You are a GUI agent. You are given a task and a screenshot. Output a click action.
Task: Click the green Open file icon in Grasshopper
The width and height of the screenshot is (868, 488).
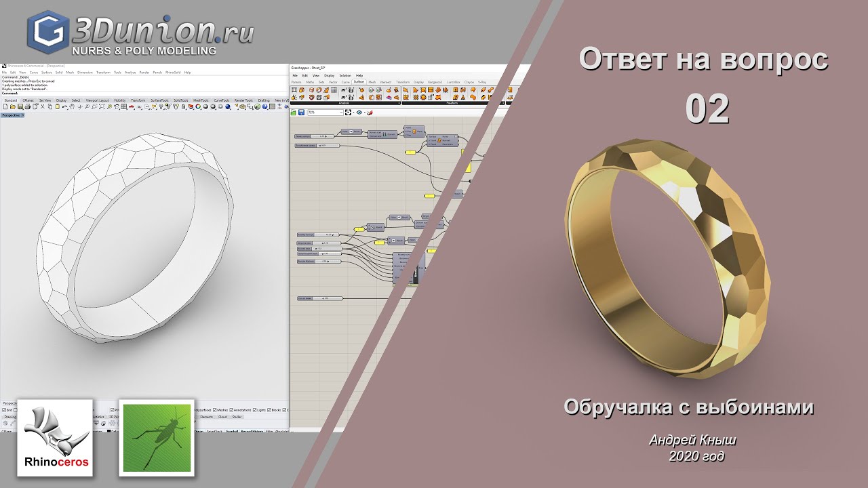click(x=294, y=112)
